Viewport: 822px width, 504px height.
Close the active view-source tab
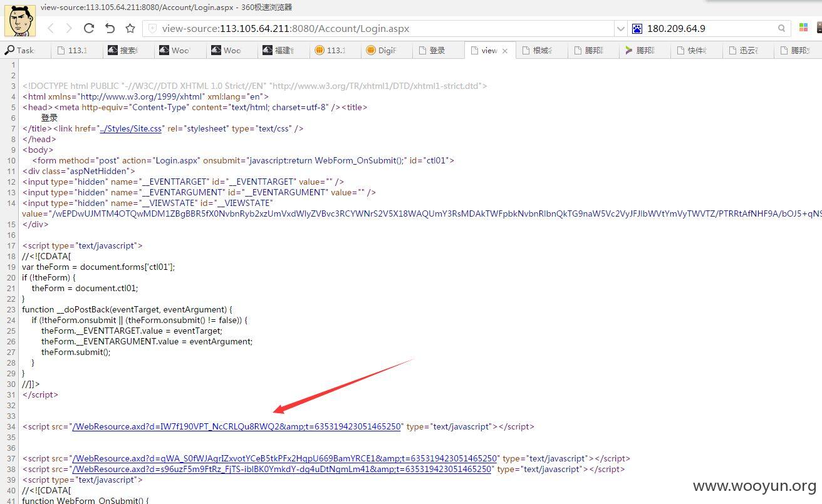click(x=505, y=51)
